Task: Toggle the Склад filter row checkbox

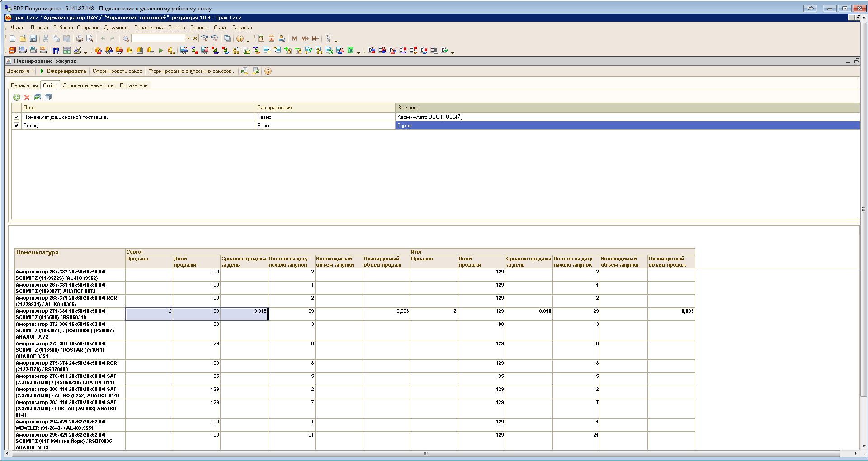Action: tap(17, 125)
